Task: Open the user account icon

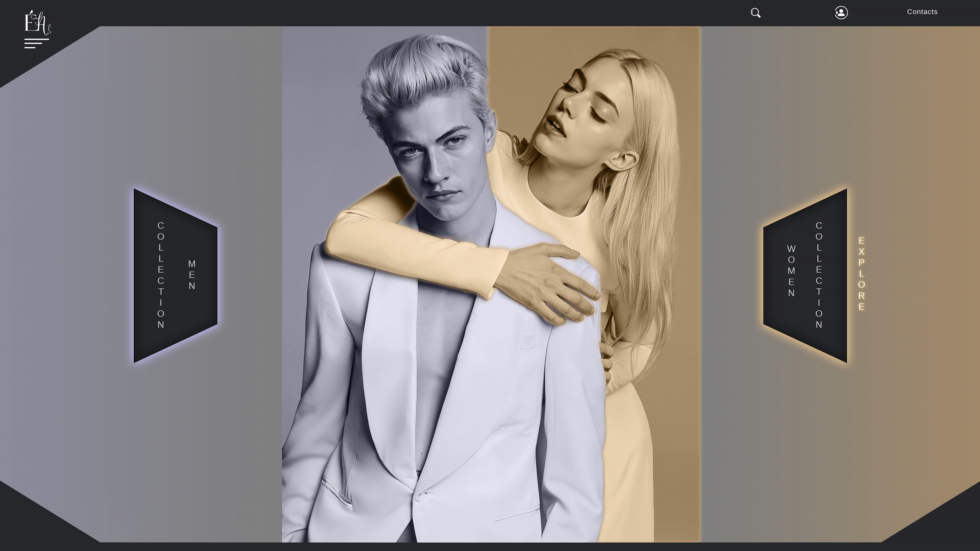Action: (841, 13)
